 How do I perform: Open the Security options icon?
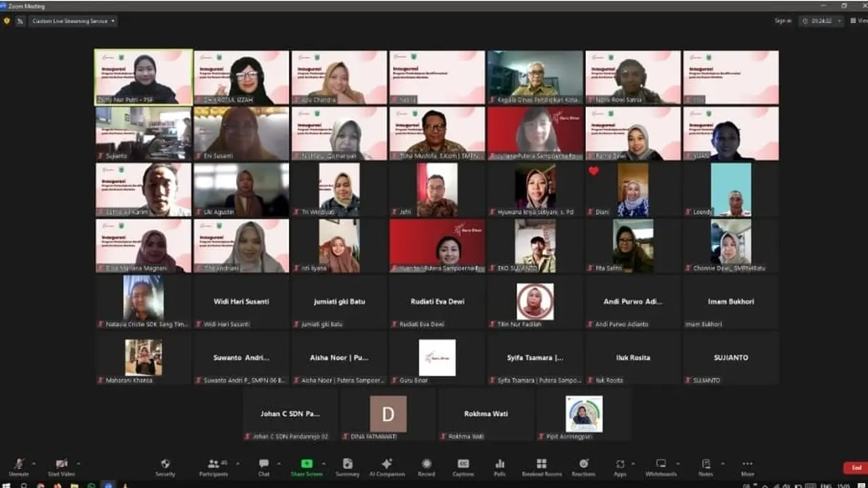click(165, 467)
